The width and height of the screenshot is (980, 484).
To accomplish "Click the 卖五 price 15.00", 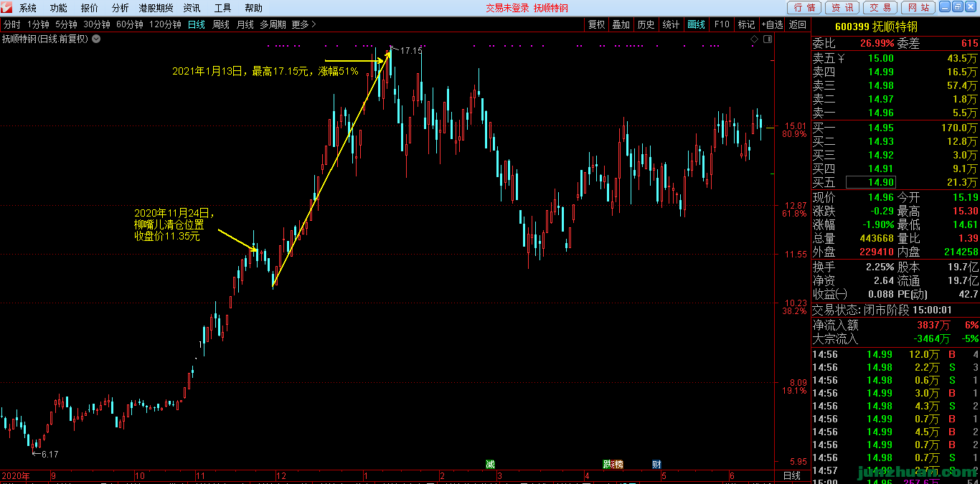I will [881, 58].
